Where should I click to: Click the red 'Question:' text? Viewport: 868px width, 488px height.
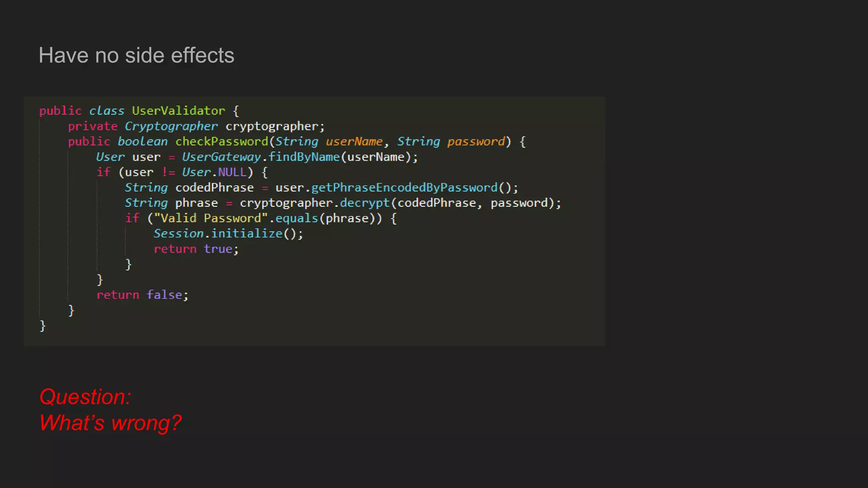tap(85, 397)
